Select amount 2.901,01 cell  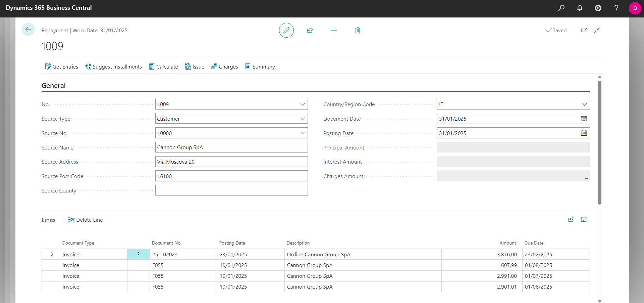tap(482, 287)
